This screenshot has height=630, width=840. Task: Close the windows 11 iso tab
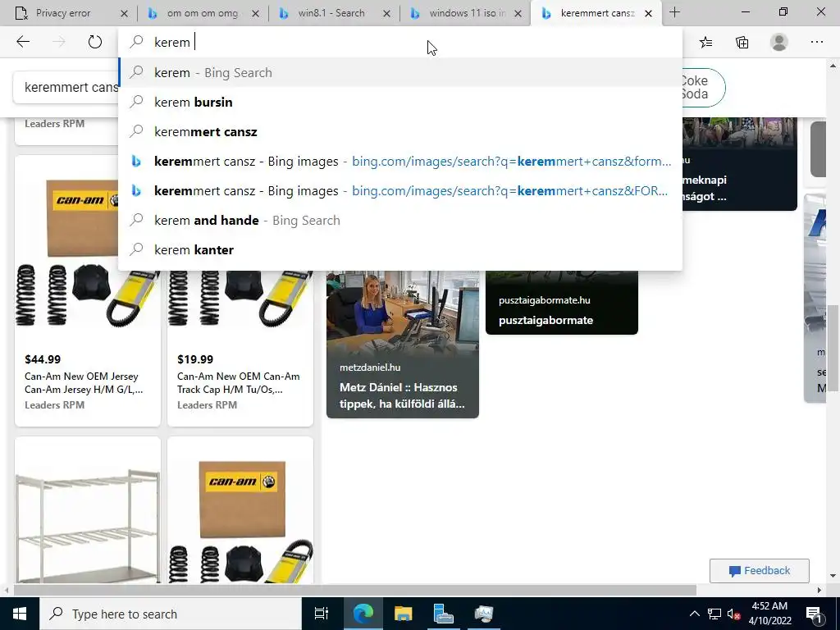tap(518, 13)
